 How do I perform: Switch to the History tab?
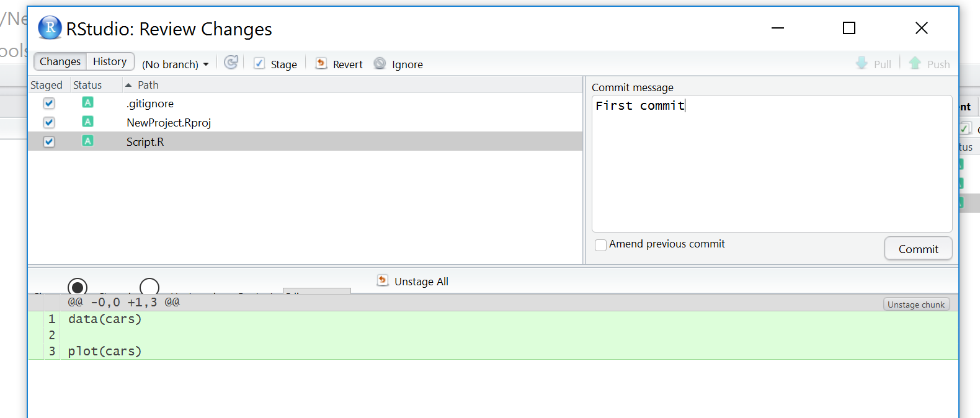click(x=110, y=61)
